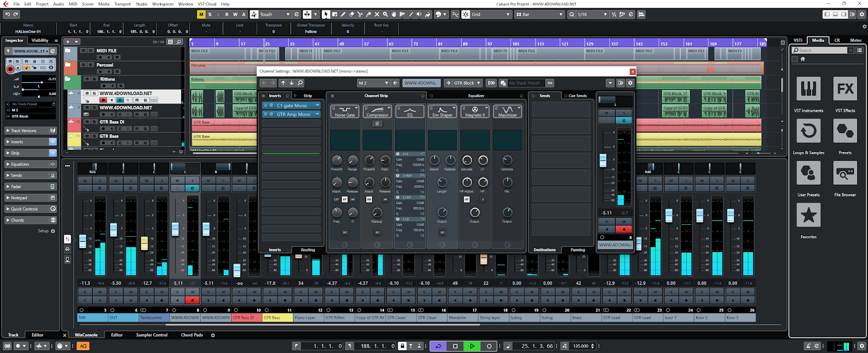Open M 2 input routing dropdown
This screenshot has height=353, width=868.
(373, 83)
